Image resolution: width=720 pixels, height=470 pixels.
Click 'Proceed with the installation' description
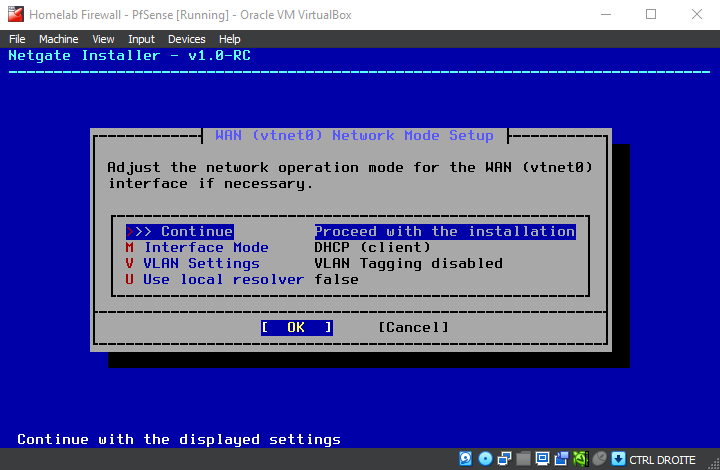445,231
